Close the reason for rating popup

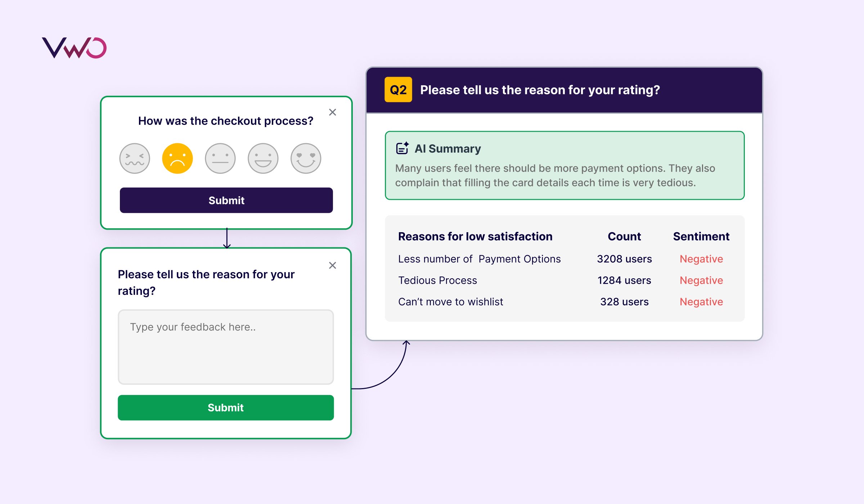[333, 265]
